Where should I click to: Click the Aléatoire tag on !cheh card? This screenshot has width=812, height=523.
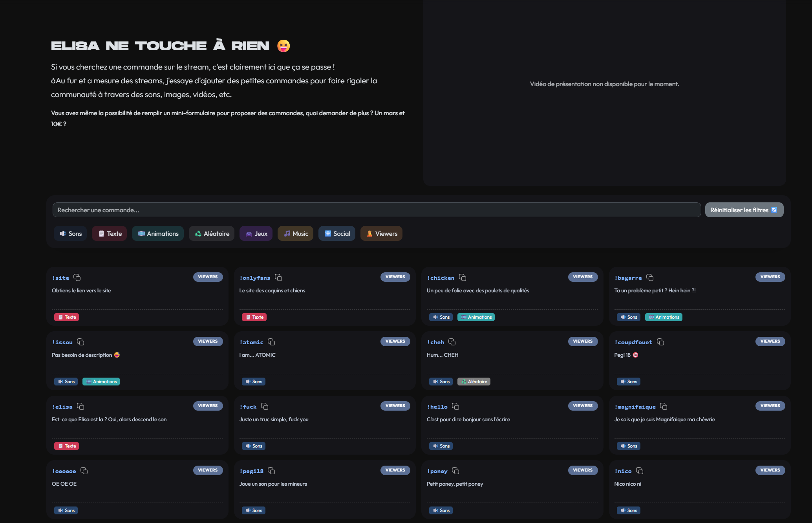474,382
